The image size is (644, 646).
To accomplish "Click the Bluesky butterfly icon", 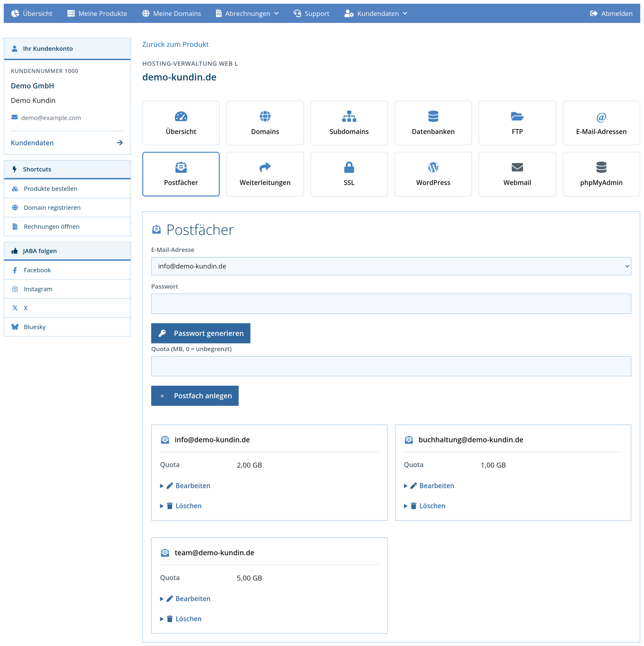I will tap(15, 327).
